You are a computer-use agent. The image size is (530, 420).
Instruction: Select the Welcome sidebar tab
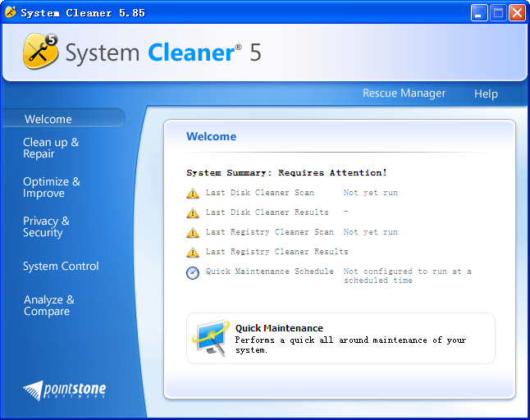coord(48,119)
